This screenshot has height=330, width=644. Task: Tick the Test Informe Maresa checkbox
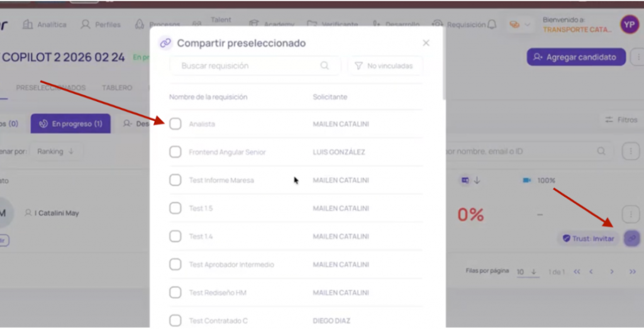(x=175, y=180)
